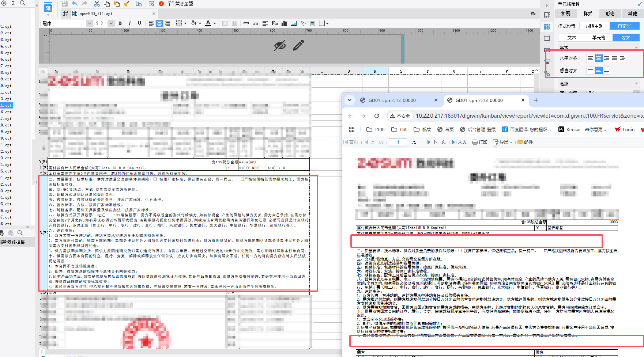Insert a sub-report with the document icon

pyautogui.click(x=313, y=23)
